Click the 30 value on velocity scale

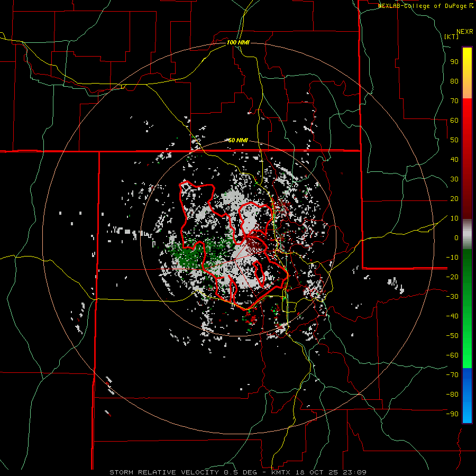point(454,179)
